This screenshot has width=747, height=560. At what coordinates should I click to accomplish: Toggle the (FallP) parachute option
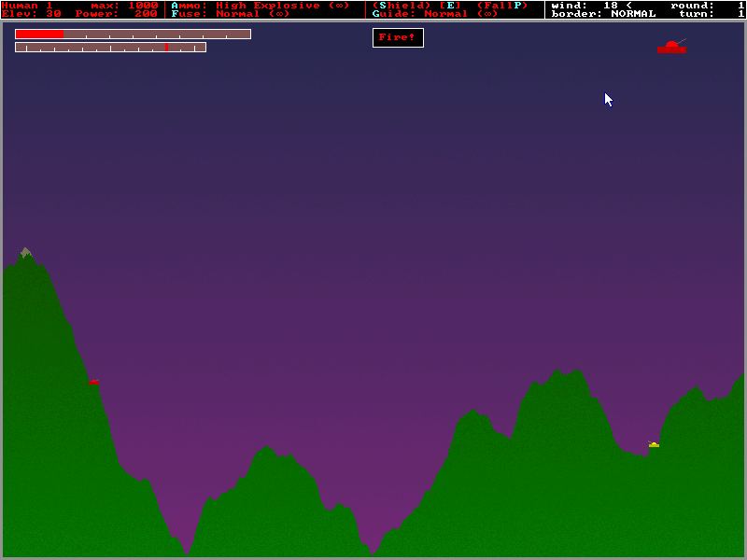(x=502, y=6)
